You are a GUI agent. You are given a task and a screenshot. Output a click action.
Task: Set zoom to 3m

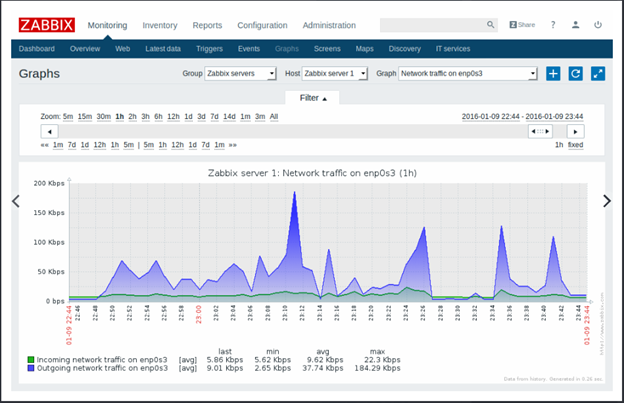pos(260,117)
